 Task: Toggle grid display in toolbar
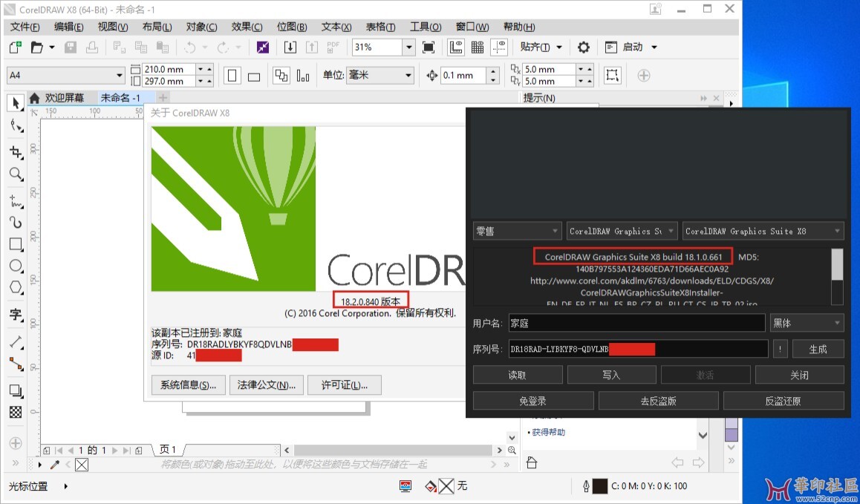click(478, 48)
